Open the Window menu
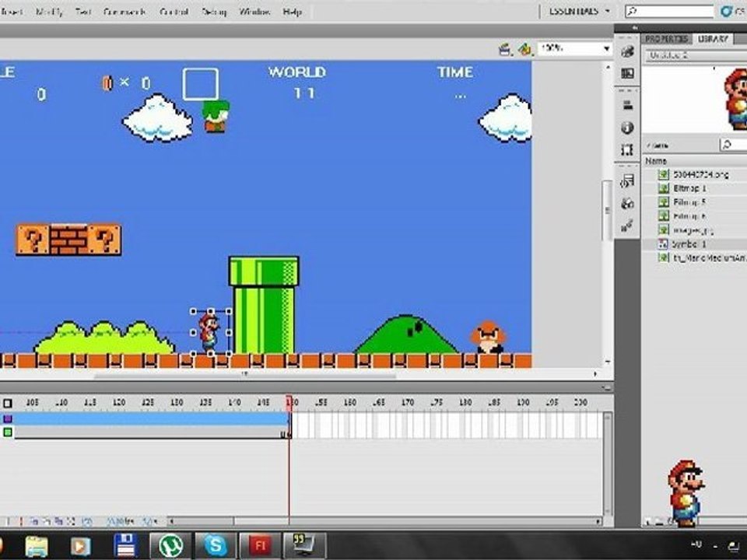Viewport: 747px width, 560px height. pyautogui.click(x=254, y=12)
